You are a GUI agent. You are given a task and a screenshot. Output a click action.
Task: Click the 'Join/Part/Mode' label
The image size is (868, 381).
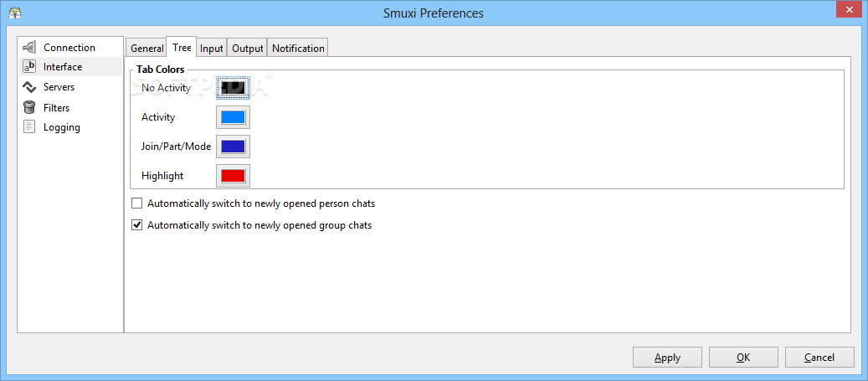[176, 147]
